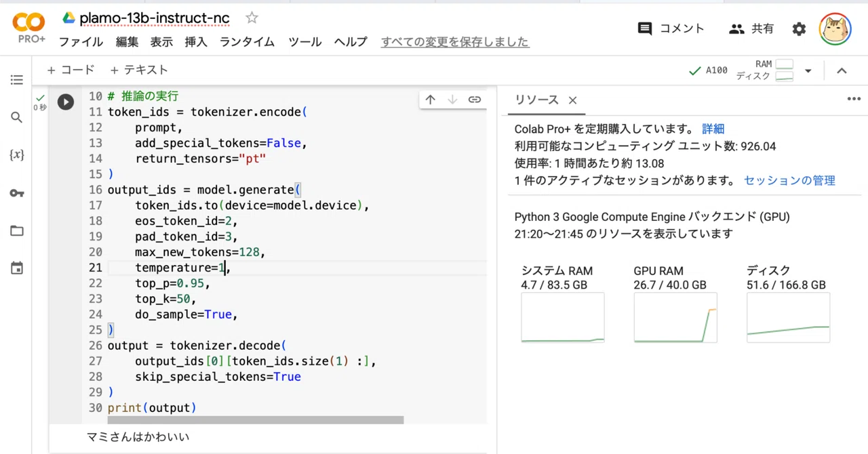Image resolution: width=868 pixels, height=454 pixels.
Task: Click the システム RAM usage graph
Action: (562, 317)
